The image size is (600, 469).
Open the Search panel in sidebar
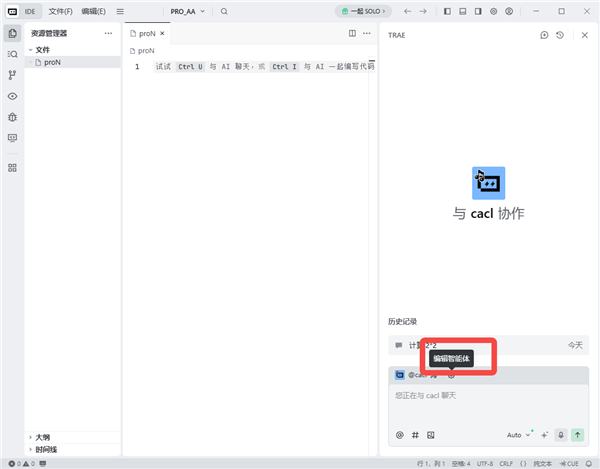coord(12,54)
